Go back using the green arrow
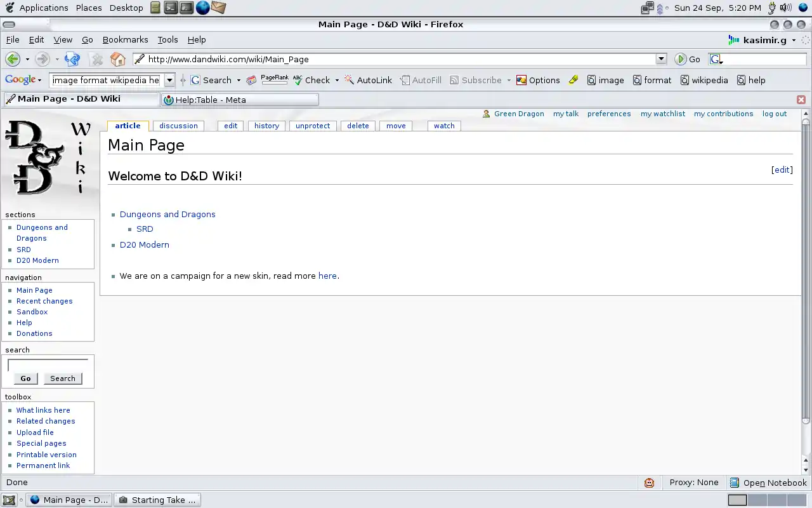 point(12,59)
